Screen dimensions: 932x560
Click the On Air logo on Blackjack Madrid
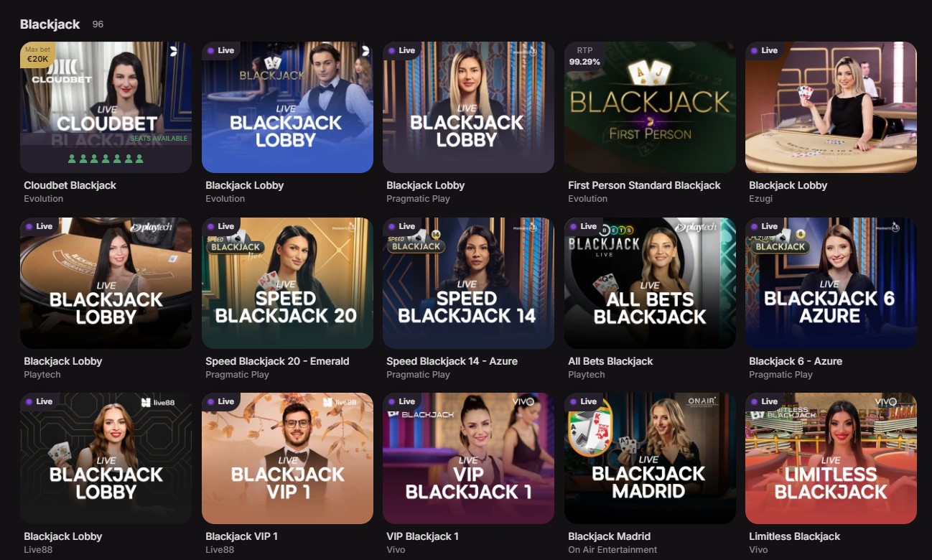pos(703,403)
